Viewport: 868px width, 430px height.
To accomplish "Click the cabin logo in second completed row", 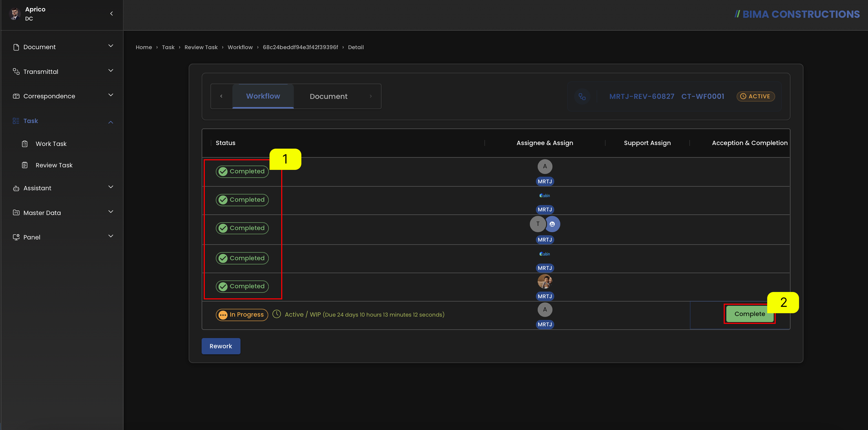I will [545, 196].
